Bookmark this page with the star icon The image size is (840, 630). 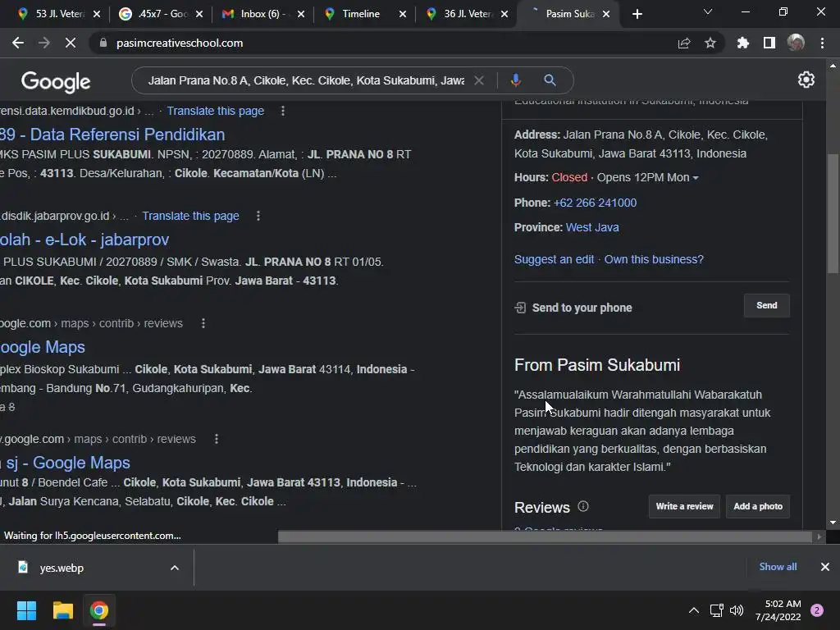[710, 43]
